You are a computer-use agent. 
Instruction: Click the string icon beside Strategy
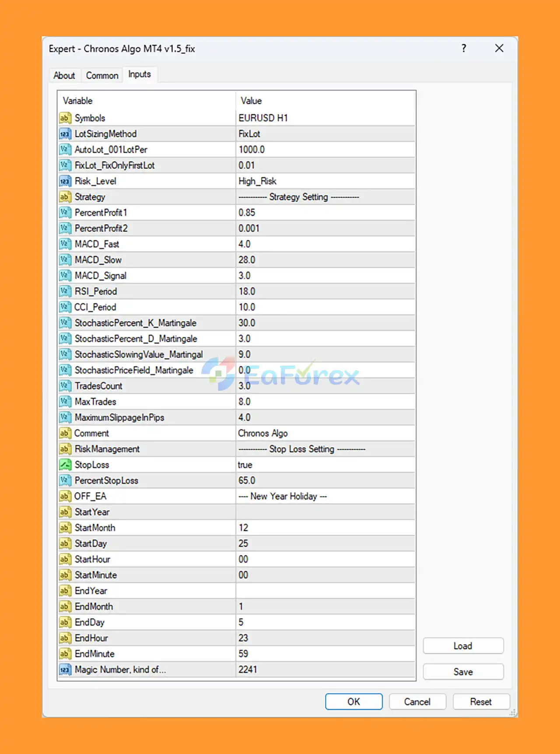(65, 197)
